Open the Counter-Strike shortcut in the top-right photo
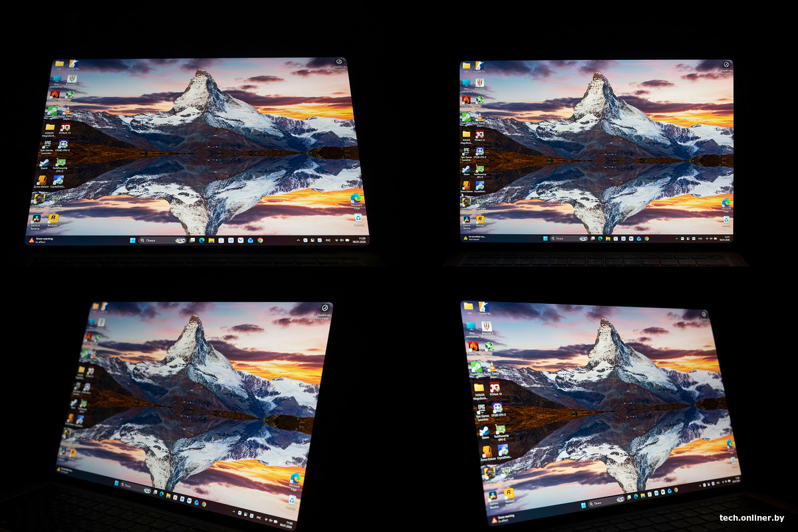This screenshot has width=798, height=532. (479, 66)
